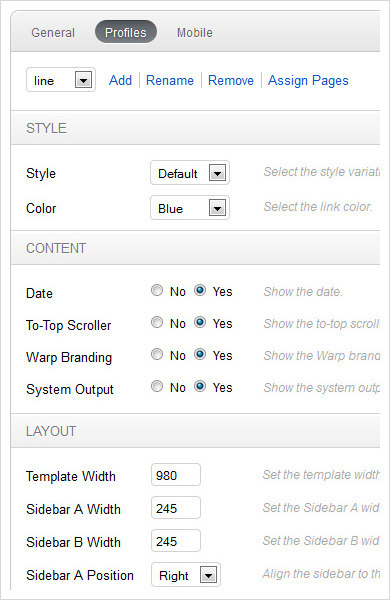Open the line profile dropdown
Viewport: 390px width, 600px height.
coord(61,80)
